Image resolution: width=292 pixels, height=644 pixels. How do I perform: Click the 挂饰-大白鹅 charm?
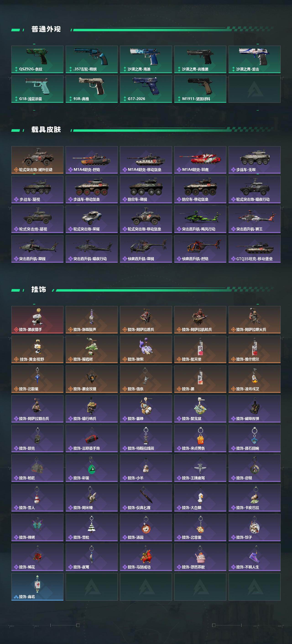point(200,498)
